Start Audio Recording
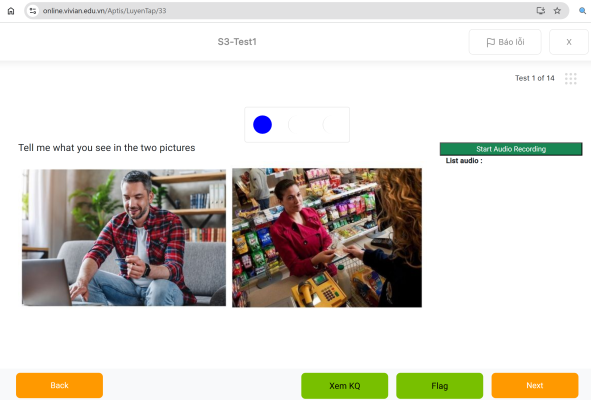The width and height of the screenshot is (591, 400). [511, 149]
